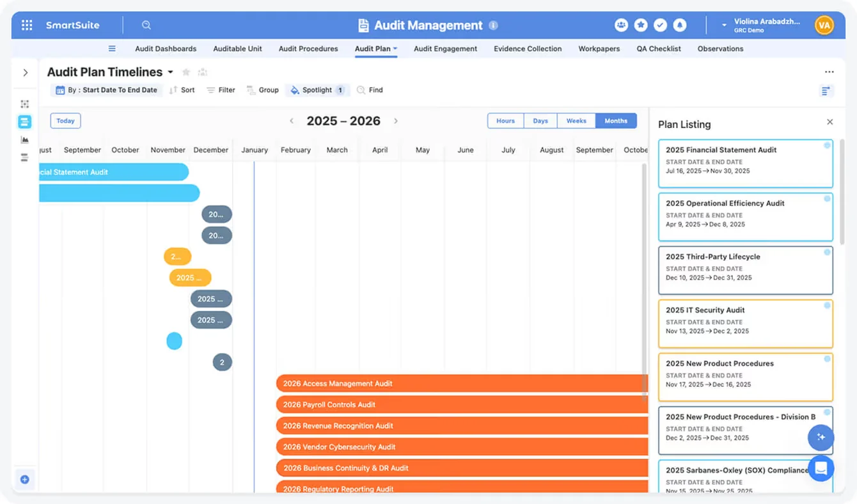Click the AI sparkle floating button
This screenshot has height=504, width=857.
pyautogui.click(x=821, y=437)
